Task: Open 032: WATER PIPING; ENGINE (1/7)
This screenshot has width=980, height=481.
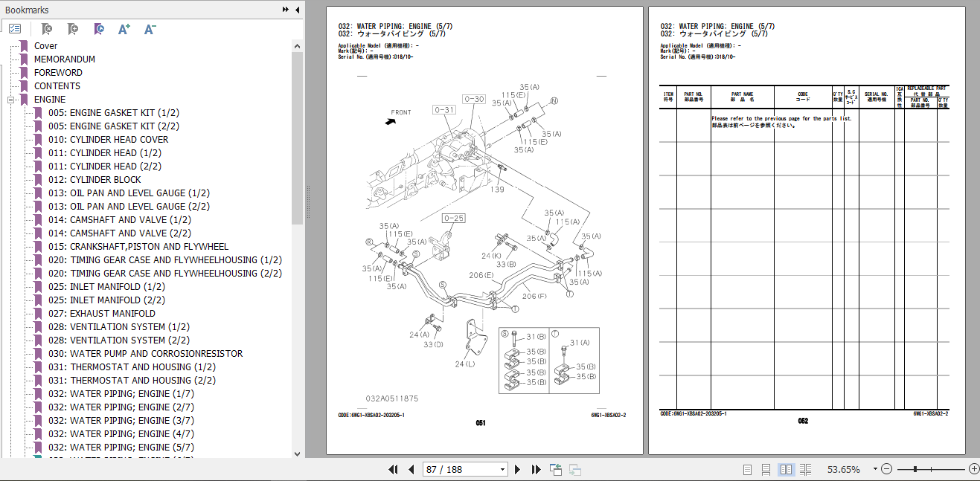Action: (x=121, y=394)
